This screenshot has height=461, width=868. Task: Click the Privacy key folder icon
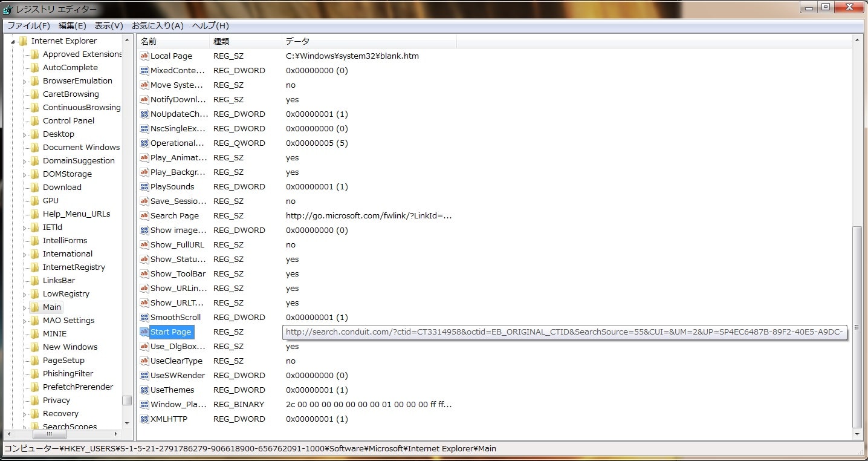[35, 400]
